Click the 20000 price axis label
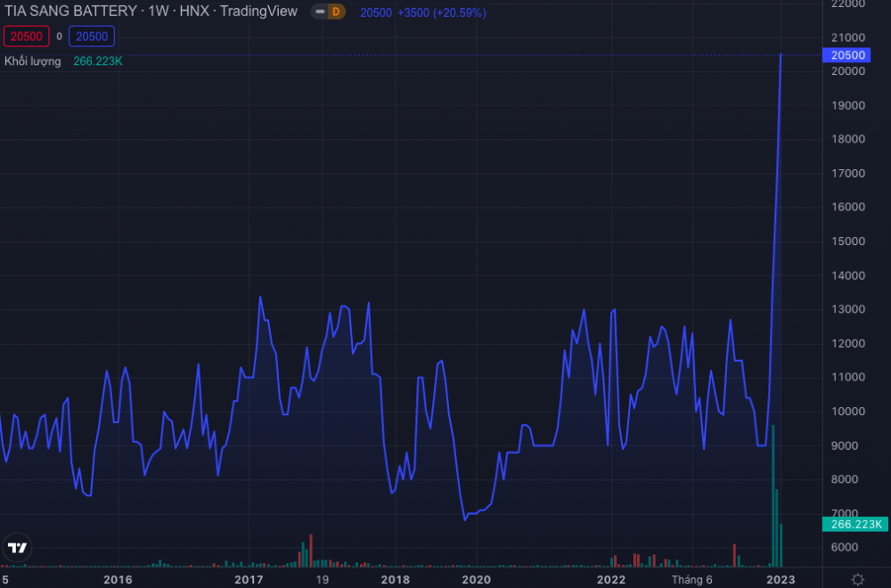The height and width of the screenshot is (588, 891). point(848,71)
